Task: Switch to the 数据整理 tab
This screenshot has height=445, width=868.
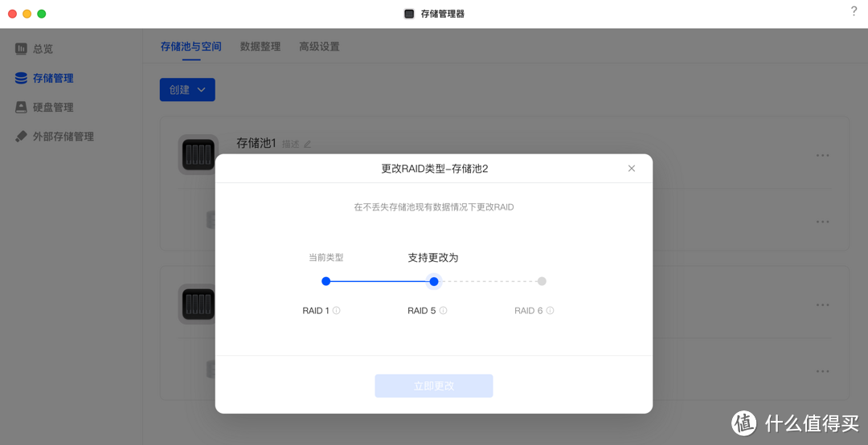Action: tap(260, 47)
